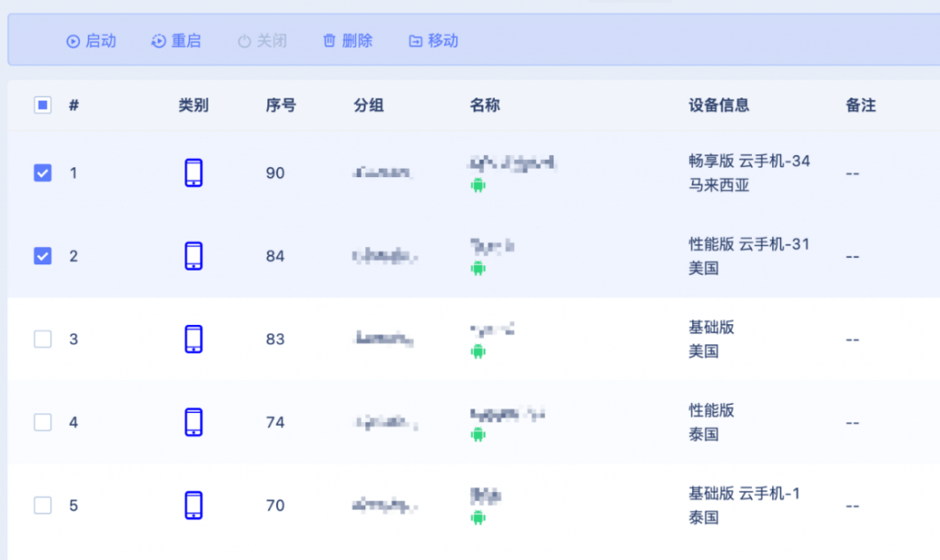Click the phone icon for serial 74
Image resolution: width=940 pixels, height=560 pixels.
[x=193, y=422]
